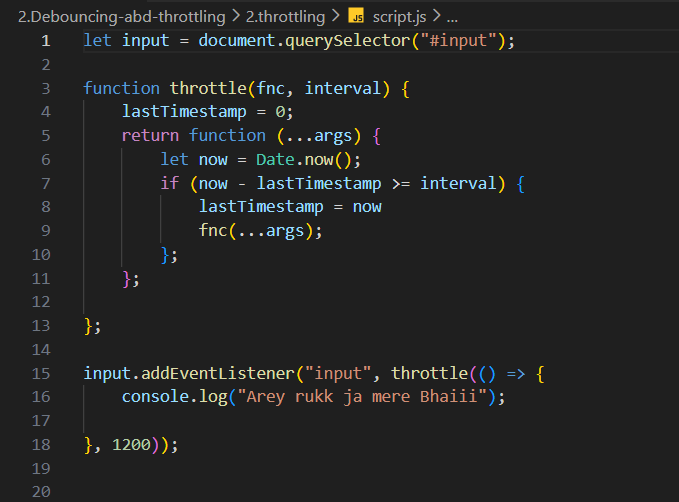Click the string "Arey rukk ja mere Bhaiii"
The height and width of the screenshot is (502, 679).
coord(362,397)
